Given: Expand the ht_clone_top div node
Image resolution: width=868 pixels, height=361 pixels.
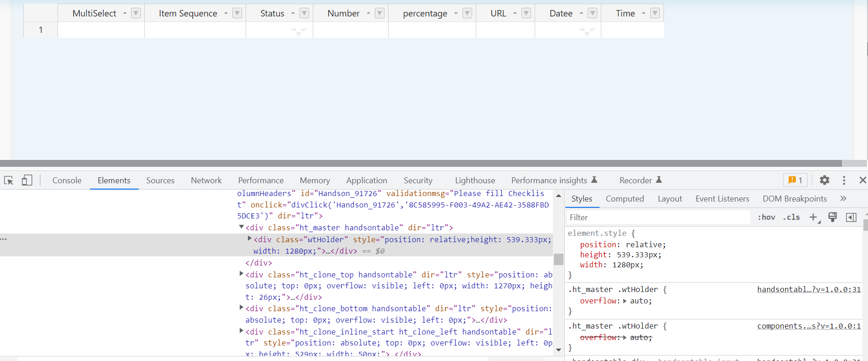Looking at the screenshot, I should pos(242,274).
